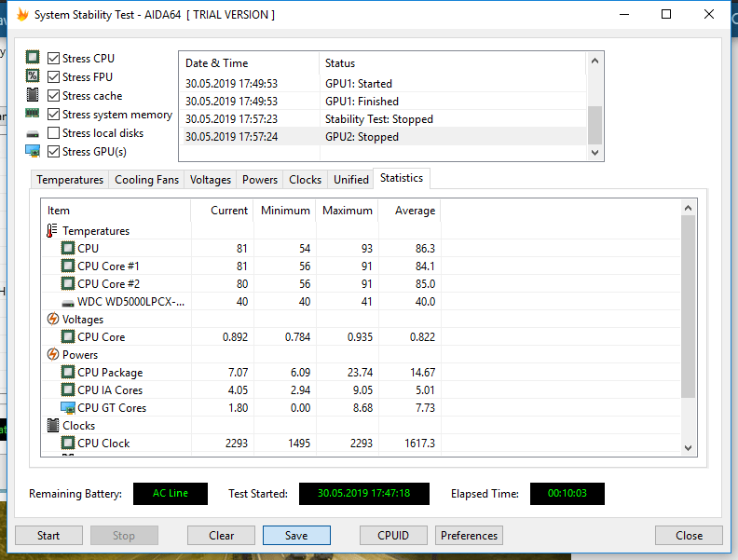The width and height of the screenshot is (738, 560).
Task: Toggle the Stress CPU checkbox
Action: [54, 59]
